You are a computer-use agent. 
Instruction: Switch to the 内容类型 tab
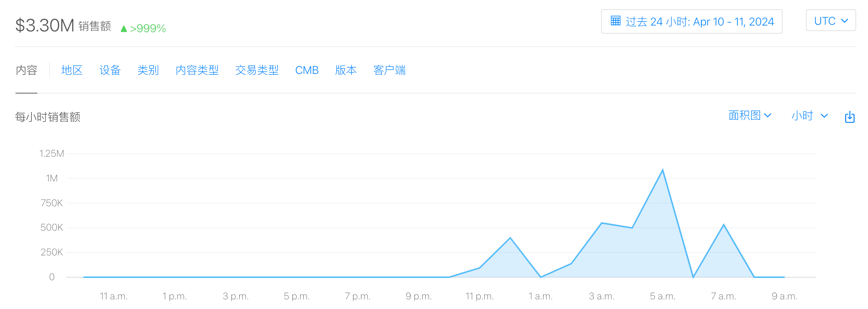coord(197,70)
